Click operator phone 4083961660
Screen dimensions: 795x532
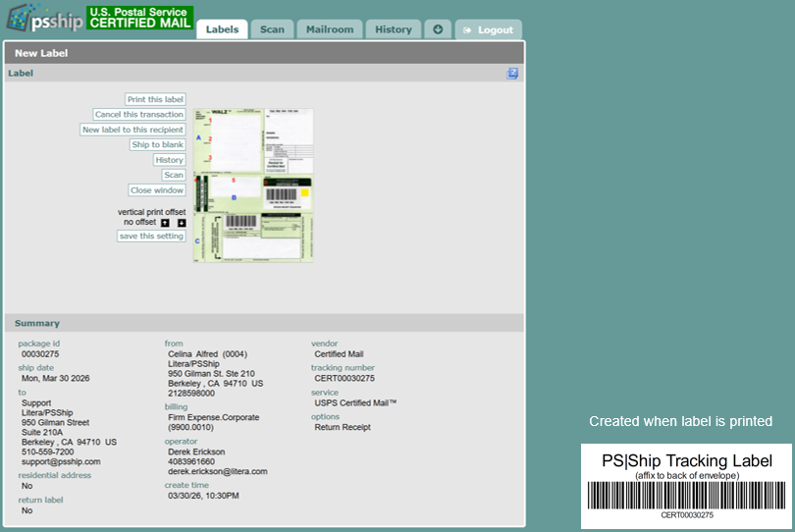pos(191,461)
